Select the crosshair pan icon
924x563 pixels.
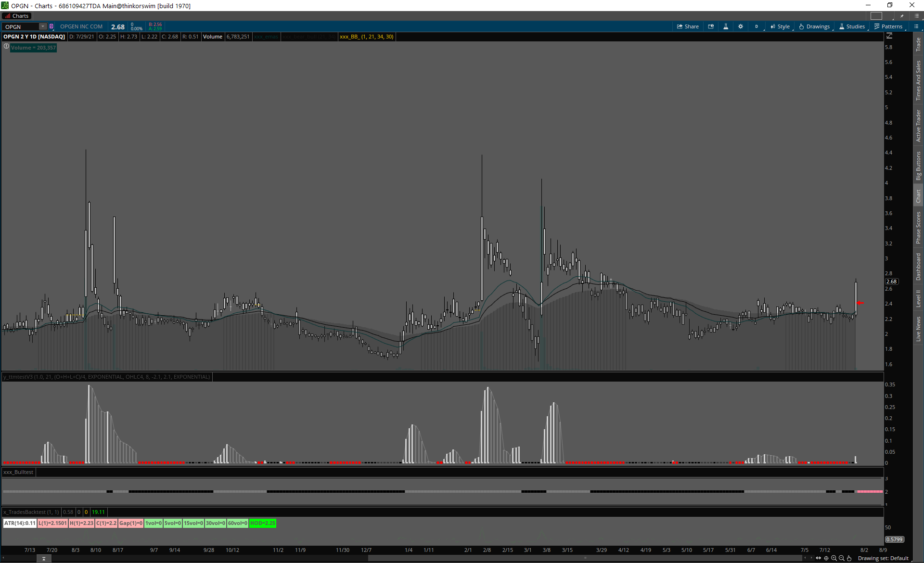pyautogui.click(x=826, y=558)
